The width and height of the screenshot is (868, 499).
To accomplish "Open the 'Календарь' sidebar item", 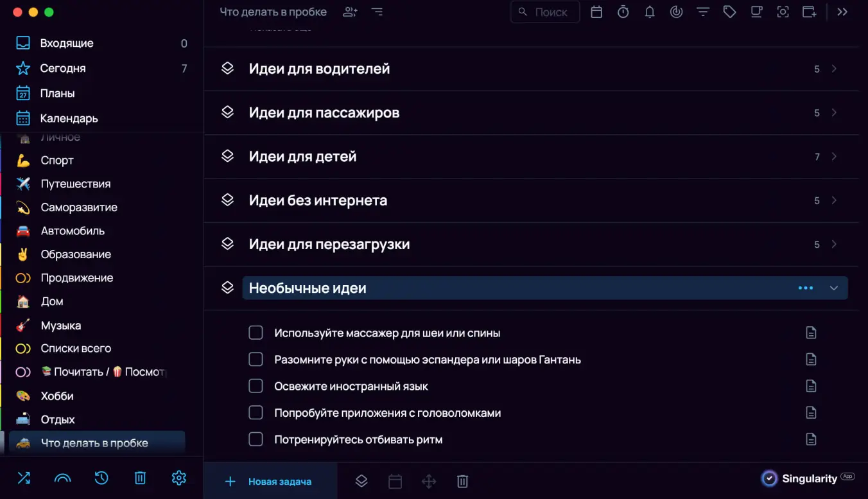I will point(68,118).
